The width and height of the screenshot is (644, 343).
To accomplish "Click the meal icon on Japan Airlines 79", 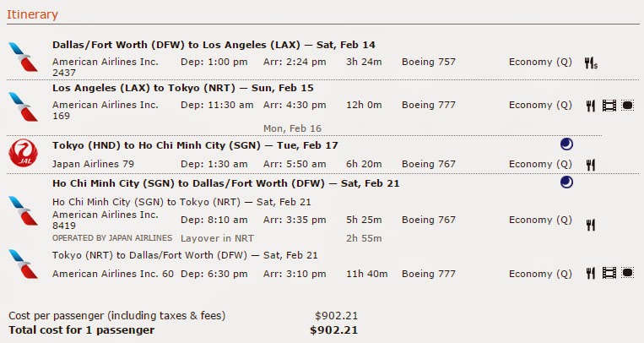I will coord(591,165).
